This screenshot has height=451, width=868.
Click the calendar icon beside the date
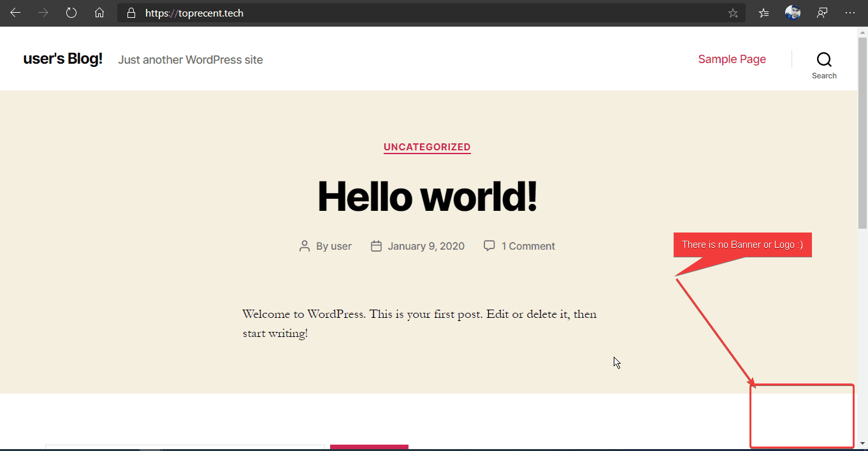pos(376,246)
